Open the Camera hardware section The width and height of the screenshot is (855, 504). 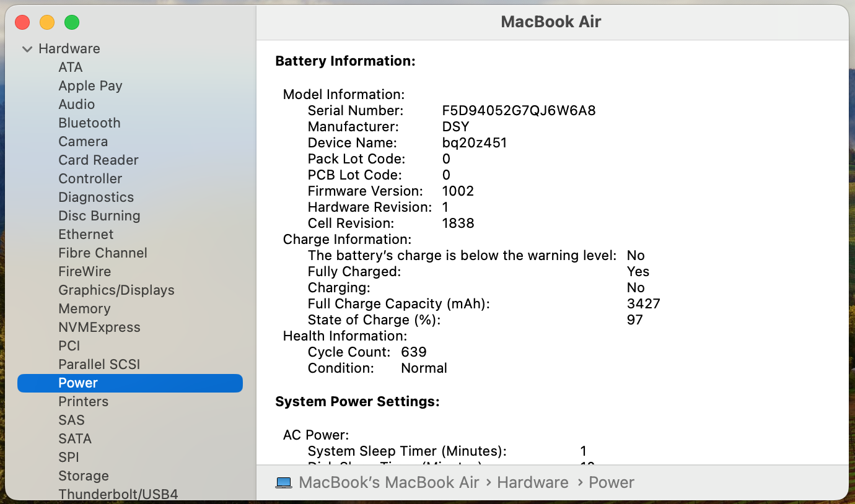83,142
